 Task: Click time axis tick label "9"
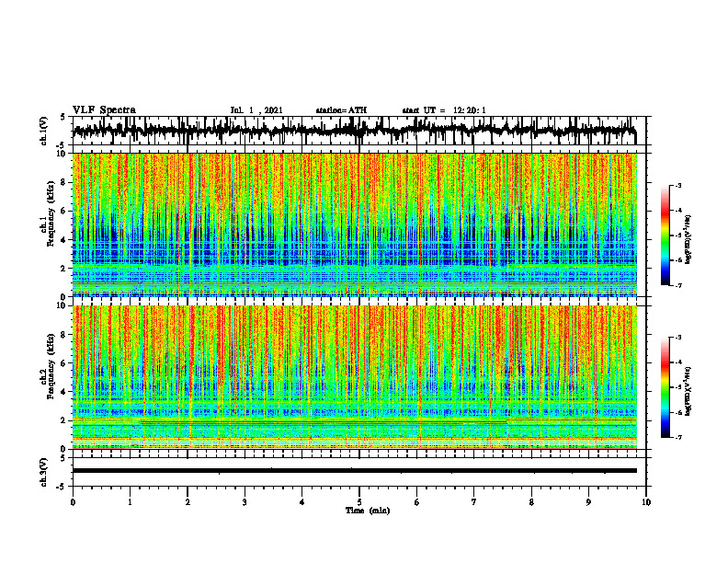588,502
